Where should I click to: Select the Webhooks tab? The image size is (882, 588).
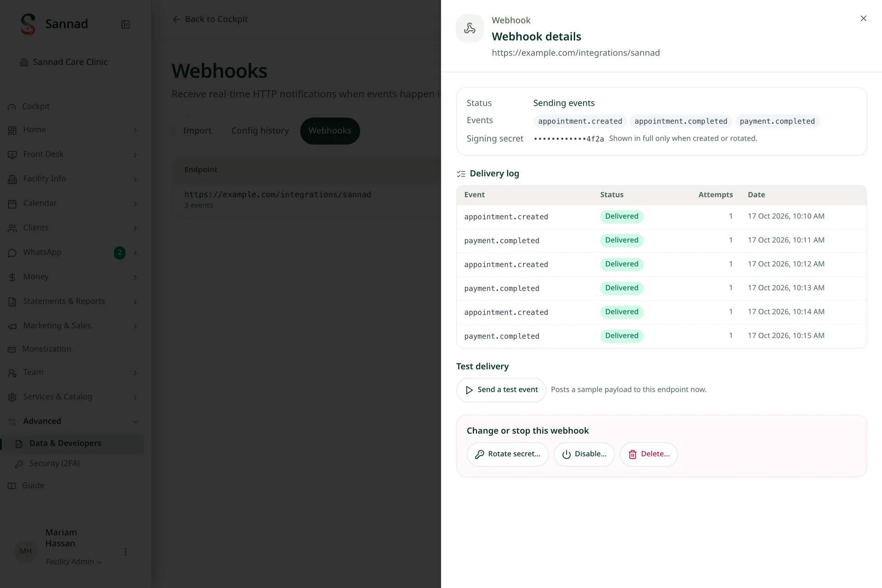pyautogui.click(x=330, y=131)
